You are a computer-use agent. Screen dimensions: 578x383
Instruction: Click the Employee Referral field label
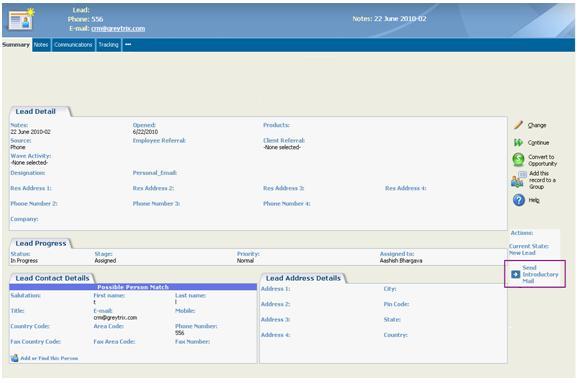tap(159, 140)
